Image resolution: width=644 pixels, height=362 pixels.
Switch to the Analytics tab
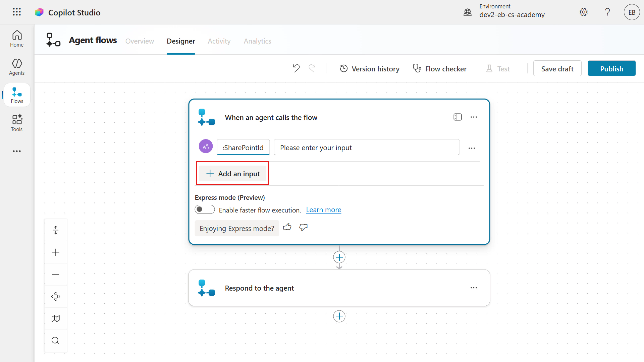pos(257,41)
